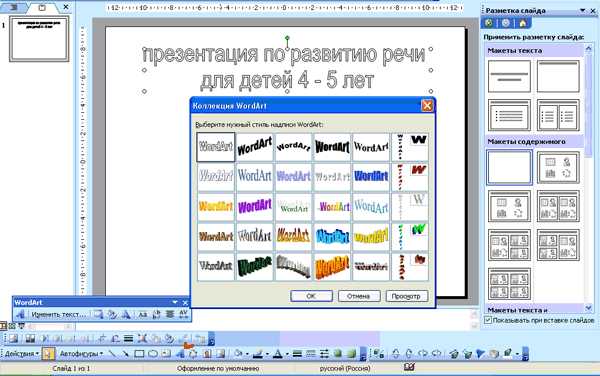Expand the Разметка слайда pane dropdown arrow

pyautogui.click(x=582, y=10)
